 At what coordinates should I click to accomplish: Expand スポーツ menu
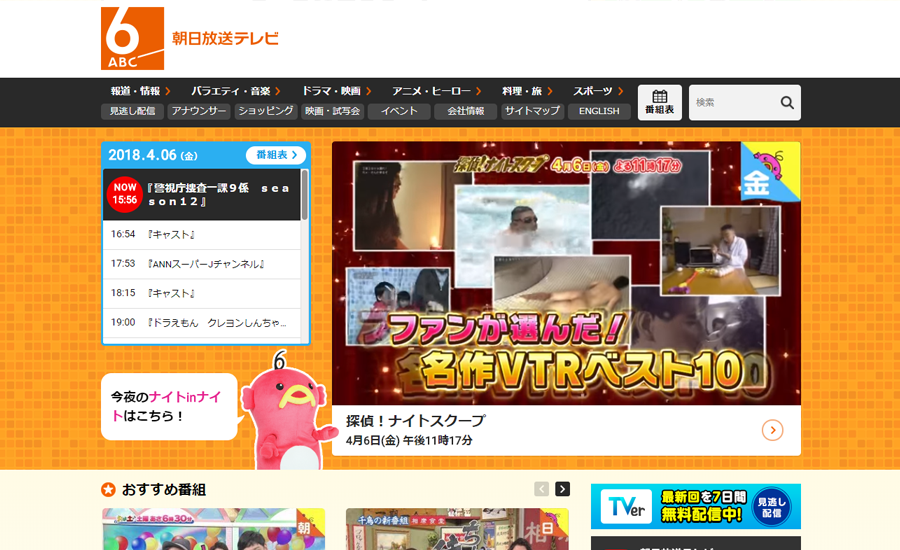pos(598,91)
